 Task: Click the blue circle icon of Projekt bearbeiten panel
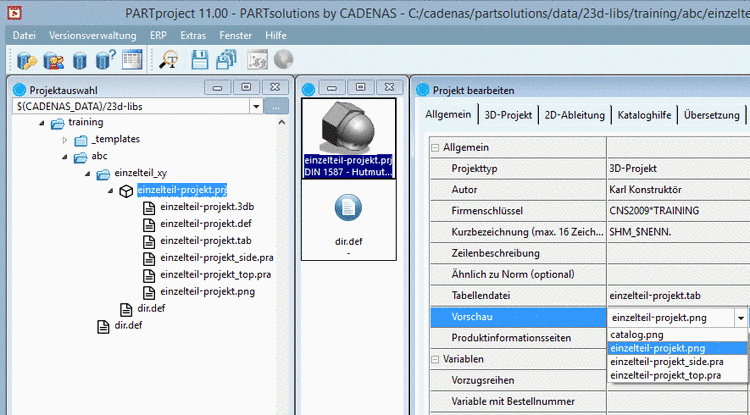[x=423, y=89]
